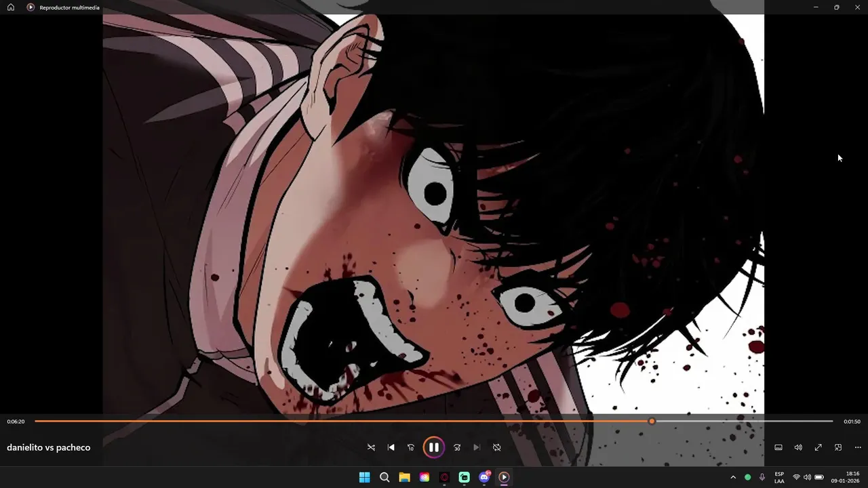Open clock and date 18:16
The width and height of the screenshot is (868, 488).
pos(845,477)
